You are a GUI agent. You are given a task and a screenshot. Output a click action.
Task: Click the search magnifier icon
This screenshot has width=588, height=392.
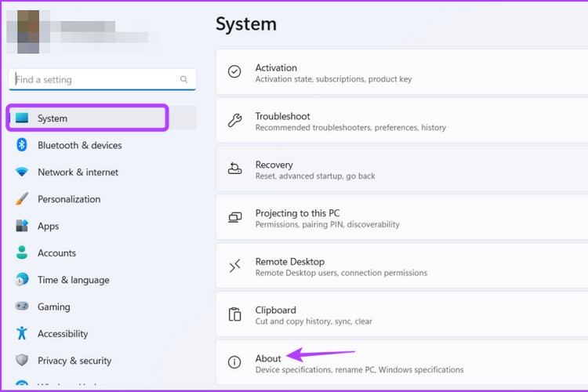183,79
